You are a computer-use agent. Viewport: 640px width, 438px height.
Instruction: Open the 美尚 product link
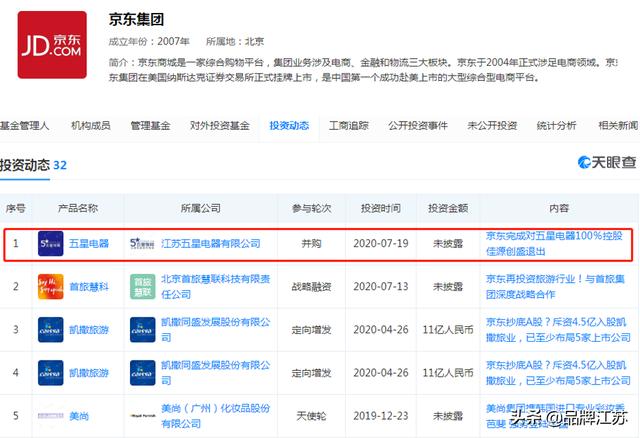tap(79, 416)
